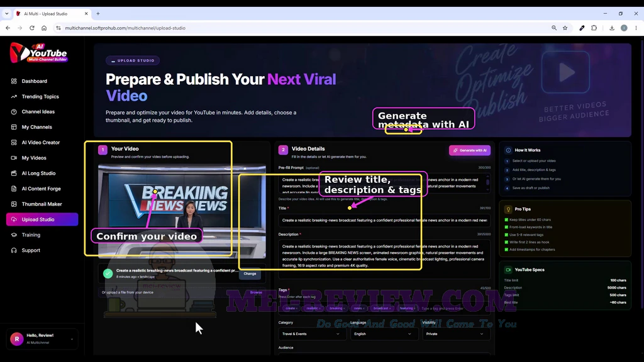Open the browser extensions puzzle icon
Viewport: 644px width, 362px height.
[x=594, y=28]
